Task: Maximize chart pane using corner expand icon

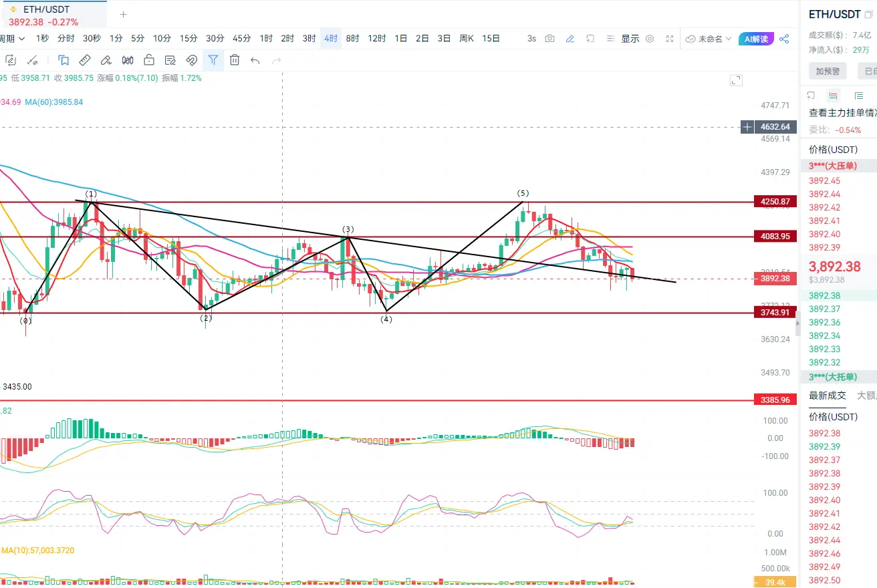Action: point(736,81)
